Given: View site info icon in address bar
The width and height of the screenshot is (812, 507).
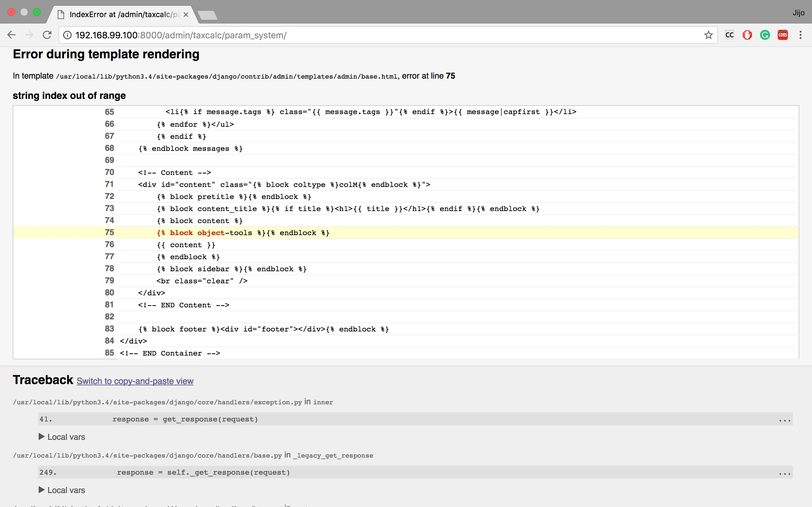Looking at the screenshot, I should (68, 35).
